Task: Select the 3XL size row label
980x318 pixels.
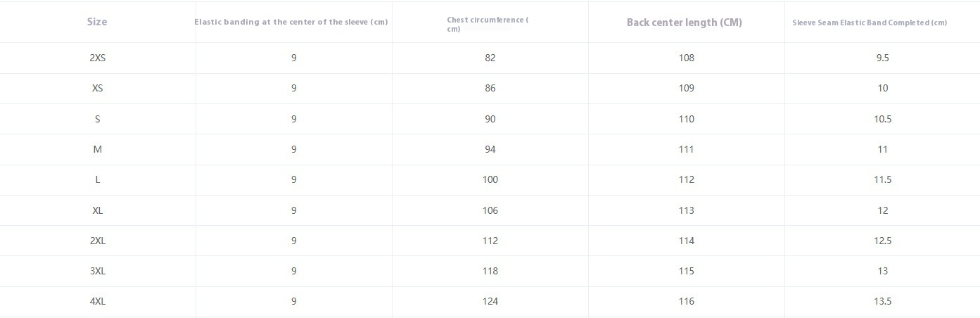Action: pyautogui.click(x=98, y=271)
